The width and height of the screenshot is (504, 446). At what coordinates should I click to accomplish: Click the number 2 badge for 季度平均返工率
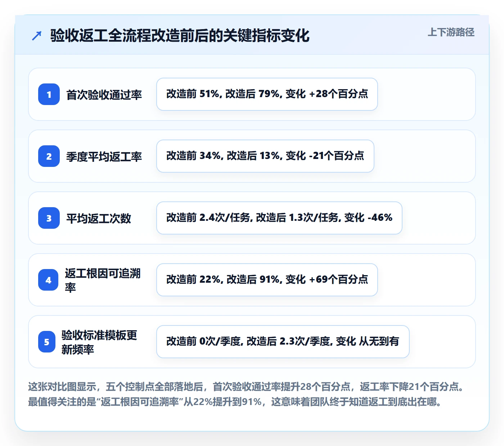(x=49, y=156)
